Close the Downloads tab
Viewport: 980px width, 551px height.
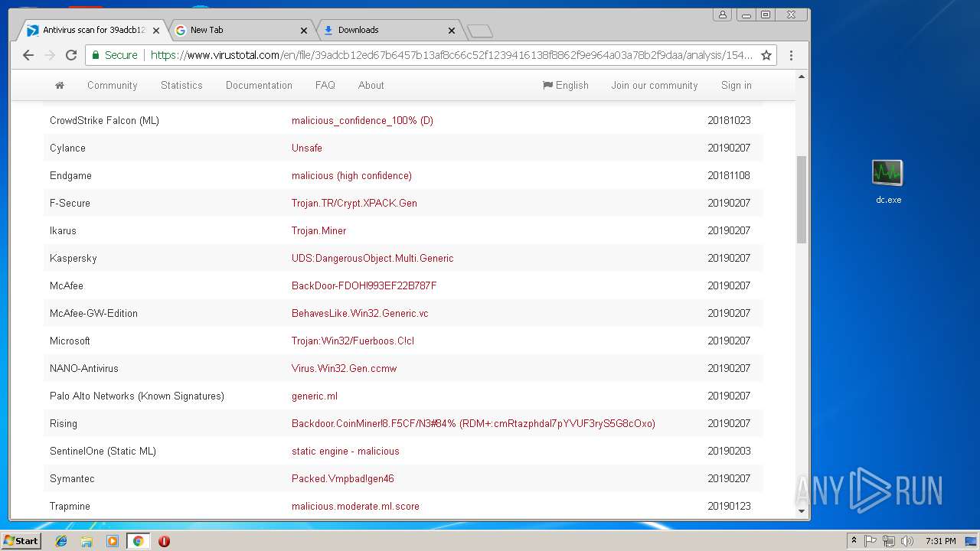point(451,31)
